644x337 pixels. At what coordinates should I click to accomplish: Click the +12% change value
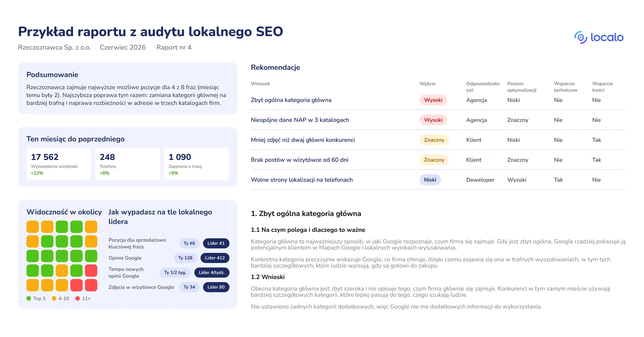tap(37, 173)
